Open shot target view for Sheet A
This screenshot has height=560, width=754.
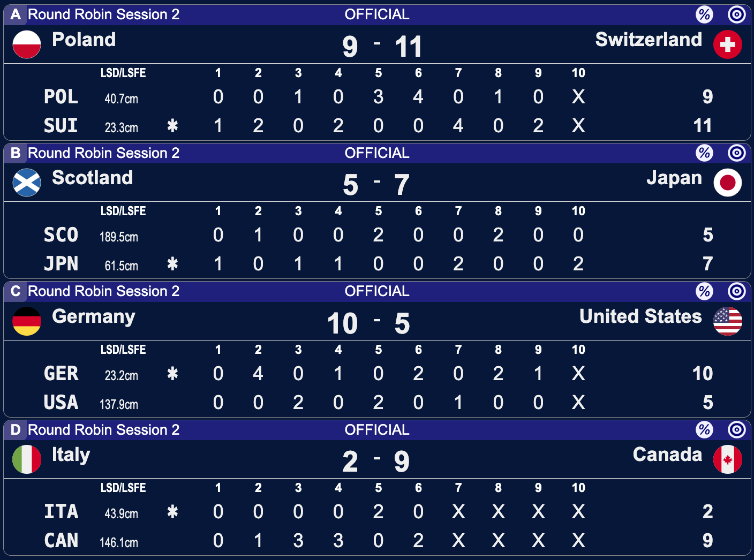pos(737,14)
